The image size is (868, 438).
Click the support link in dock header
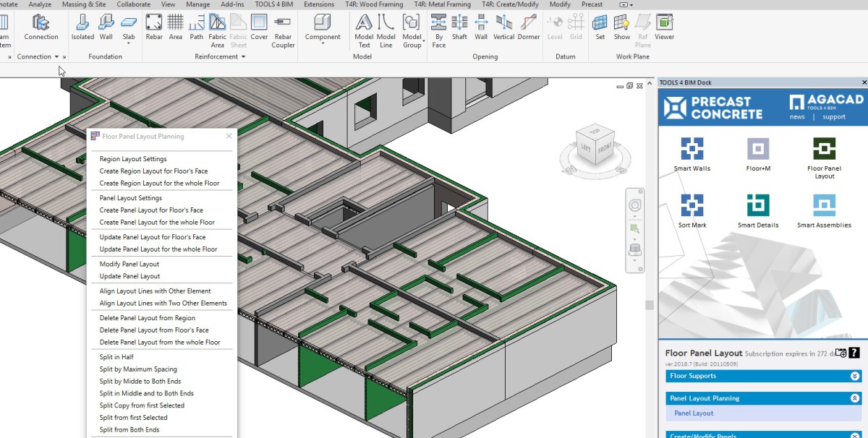click(x=833, y=117)
